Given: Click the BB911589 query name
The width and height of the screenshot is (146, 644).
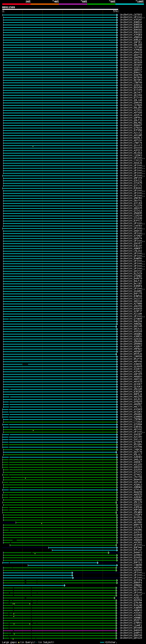Looking at the screenshot, I should 8,7.
